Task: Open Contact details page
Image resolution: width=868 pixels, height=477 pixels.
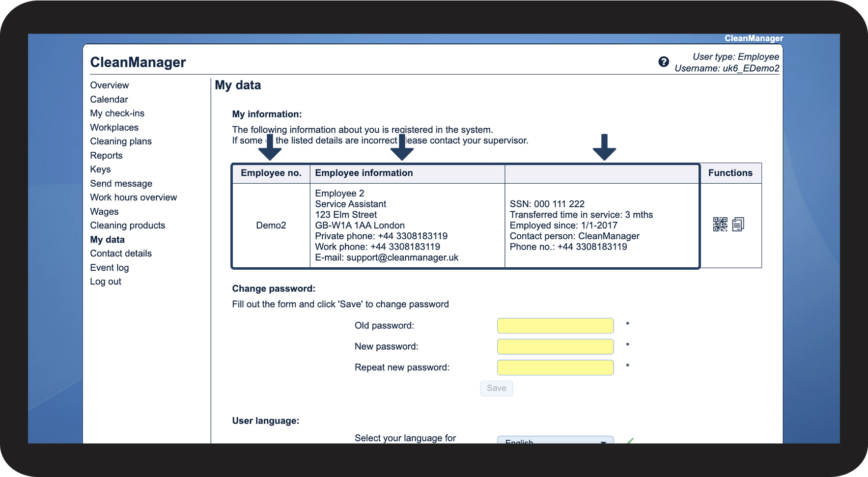Action: (121, 253)
